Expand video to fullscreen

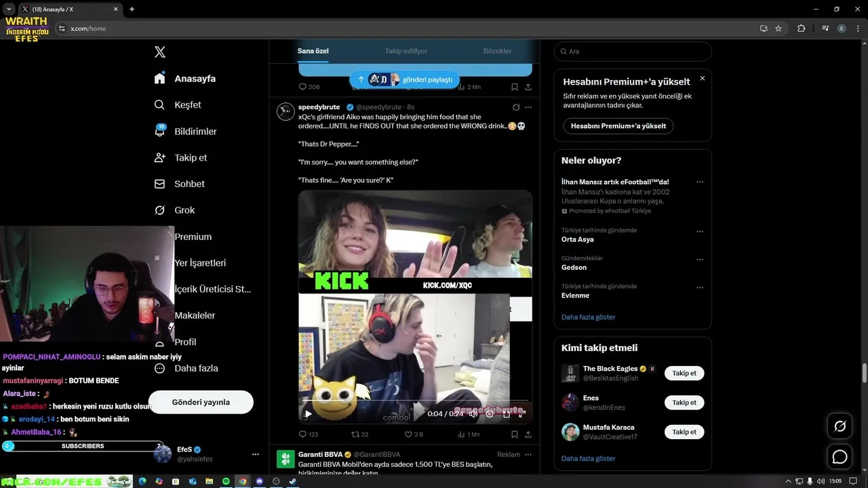pyautogui.click(x=522, y=413)
